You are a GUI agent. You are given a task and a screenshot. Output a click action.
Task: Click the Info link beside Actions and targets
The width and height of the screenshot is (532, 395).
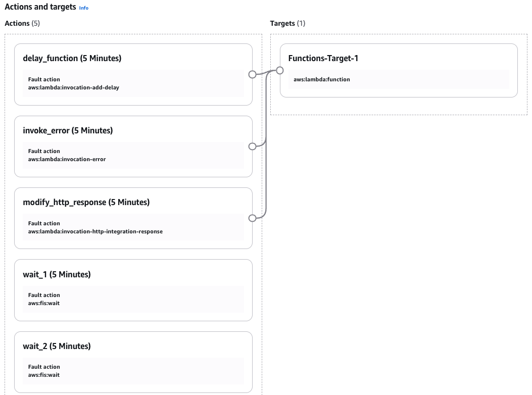point(84,8)
